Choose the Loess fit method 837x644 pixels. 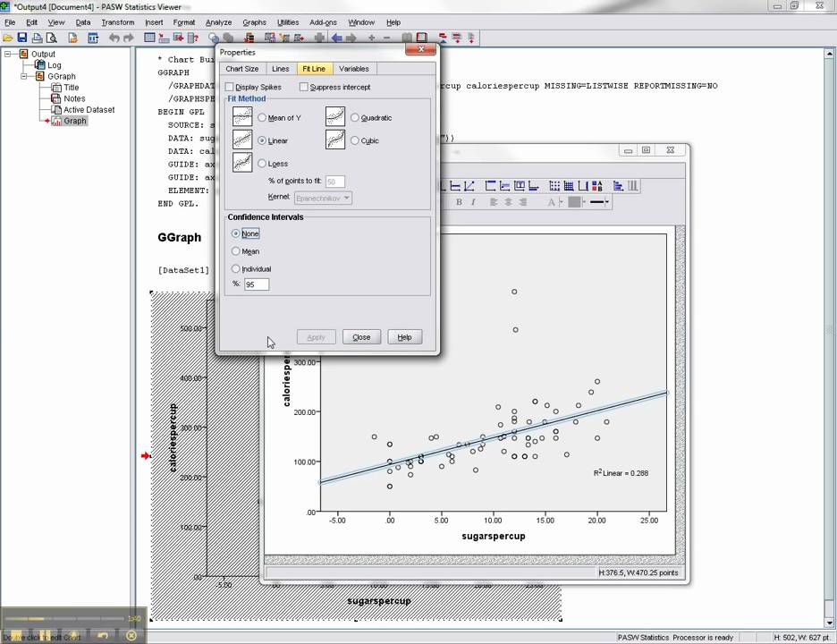[262, 164]
